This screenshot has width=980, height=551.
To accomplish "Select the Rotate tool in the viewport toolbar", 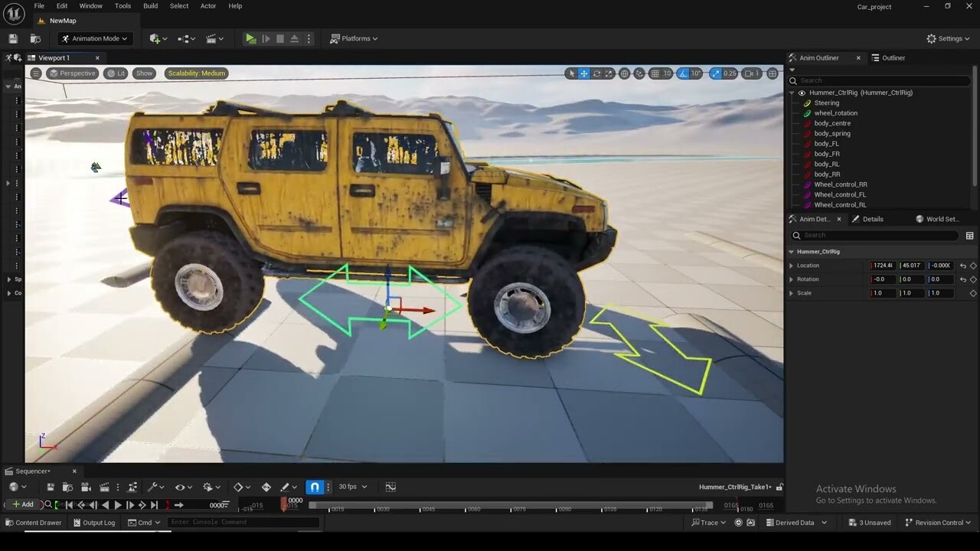I will pos(596,73).
